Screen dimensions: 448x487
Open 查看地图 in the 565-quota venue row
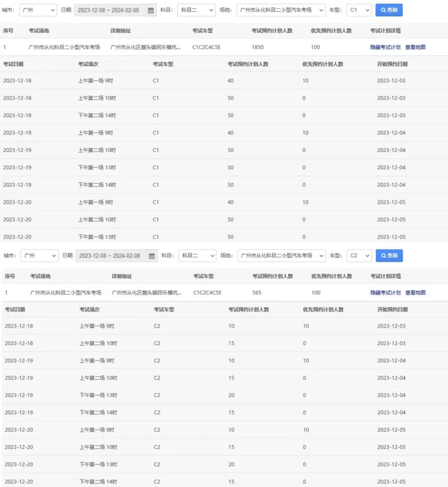point(416,293)
